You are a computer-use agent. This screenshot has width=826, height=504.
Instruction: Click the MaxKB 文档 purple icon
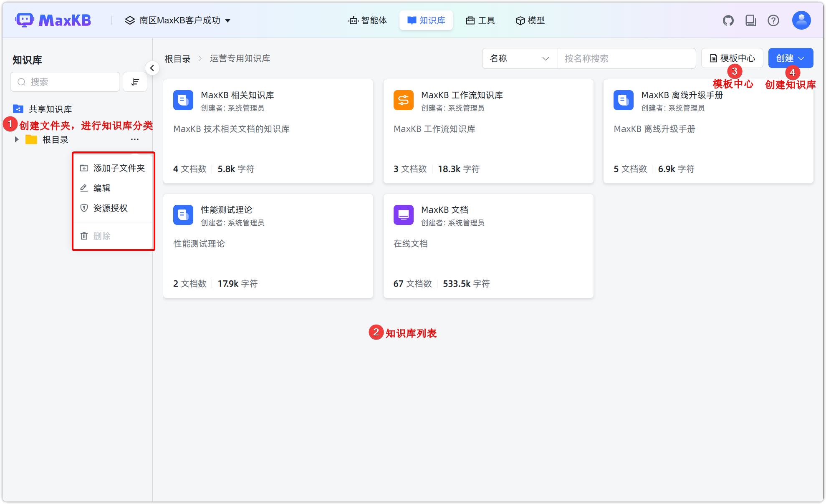click(403, 215)
